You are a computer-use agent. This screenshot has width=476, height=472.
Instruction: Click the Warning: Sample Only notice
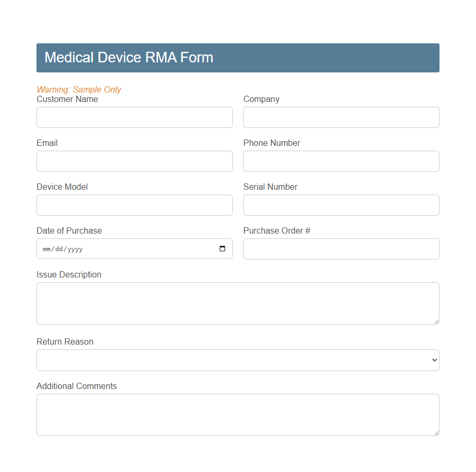(x=79, y=89)
